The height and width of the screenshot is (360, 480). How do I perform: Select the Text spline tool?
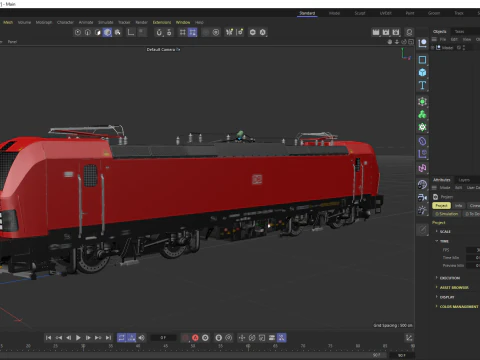(422, 85)
